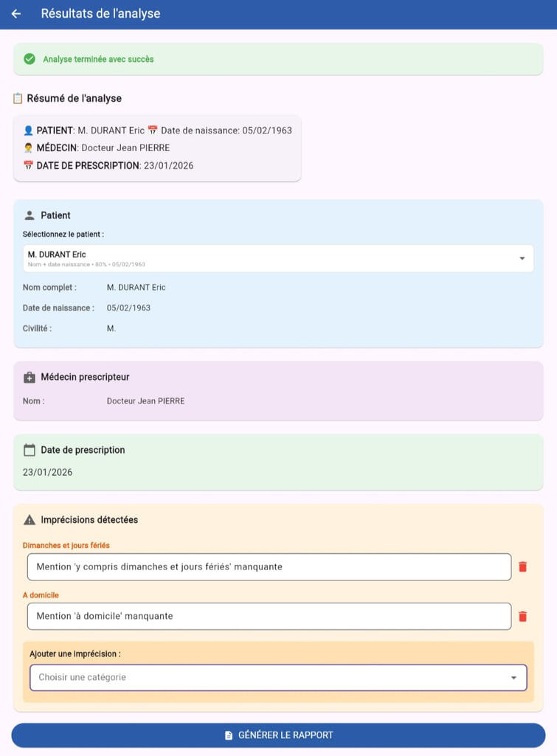Click the Résultats de l'analyse header title
557x756 pixels.
point(100,14)
